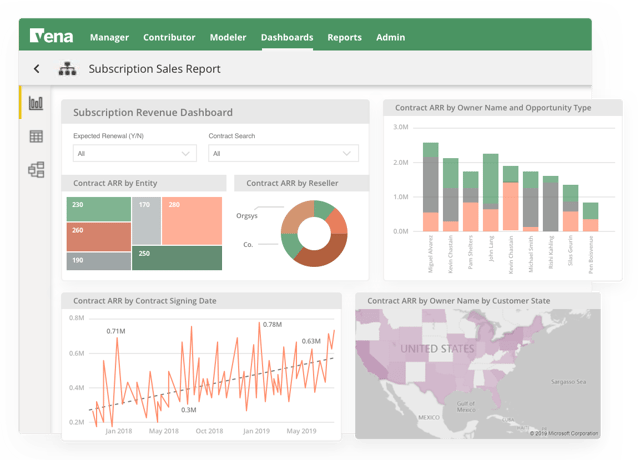Click the 230 green treemap tile
Viewport: 640px width, 460px height.
pyautogui.click(x=99, y=209)
